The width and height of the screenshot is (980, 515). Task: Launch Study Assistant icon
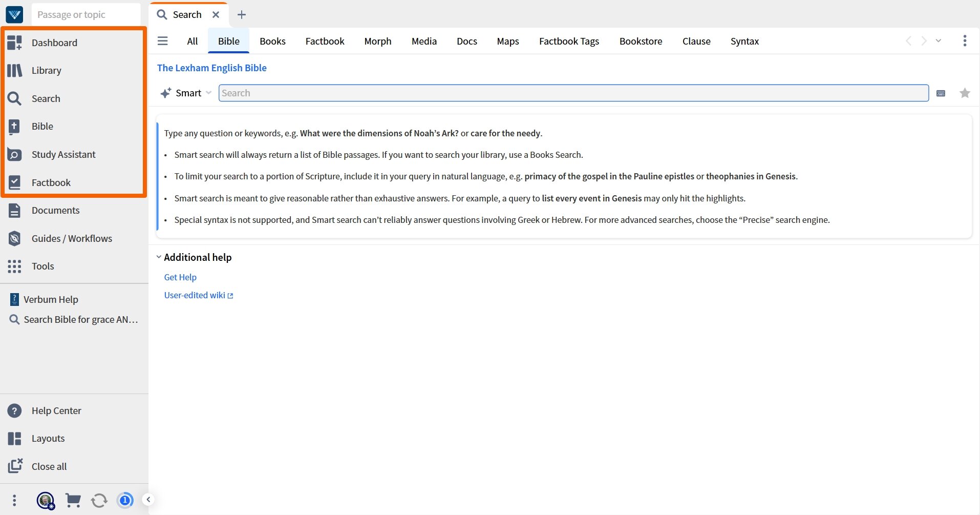pyautogui.click(x=15, y=154)
